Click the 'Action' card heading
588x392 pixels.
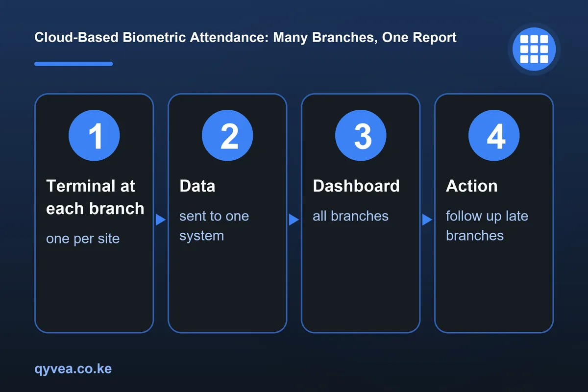(x=471, y=186)
